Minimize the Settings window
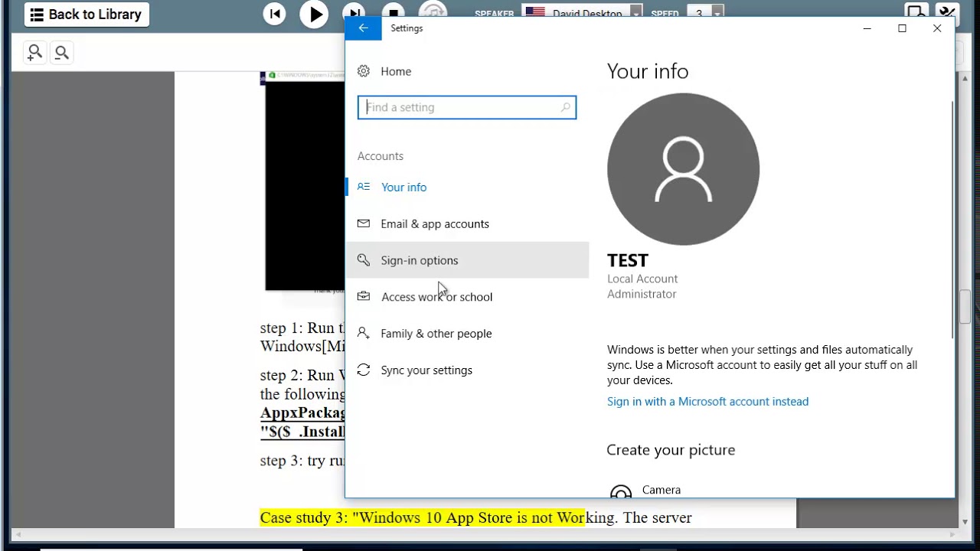980x551 pixels. coord(867,28)
